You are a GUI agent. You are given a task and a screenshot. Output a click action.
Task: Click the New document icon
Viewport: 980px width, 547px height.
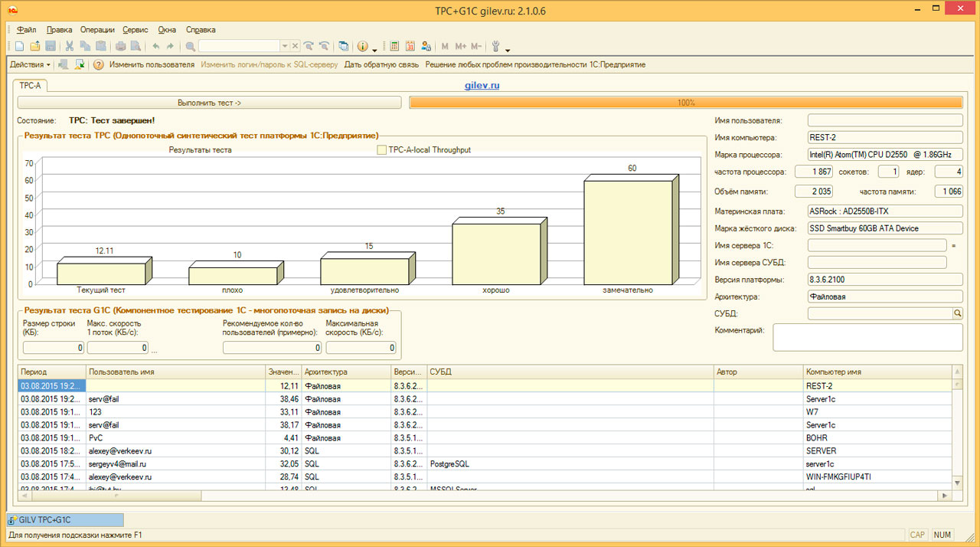click(20, 46)
